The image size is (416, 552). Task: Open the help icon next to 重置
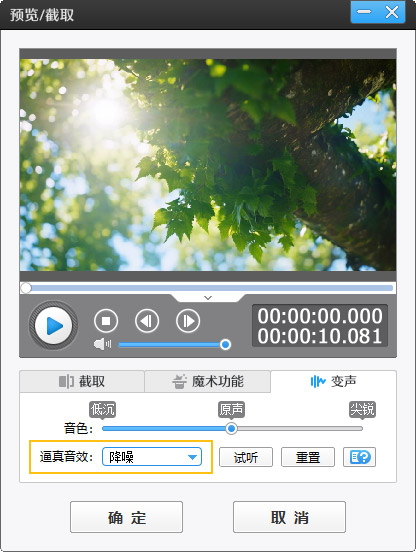(359, 457)
